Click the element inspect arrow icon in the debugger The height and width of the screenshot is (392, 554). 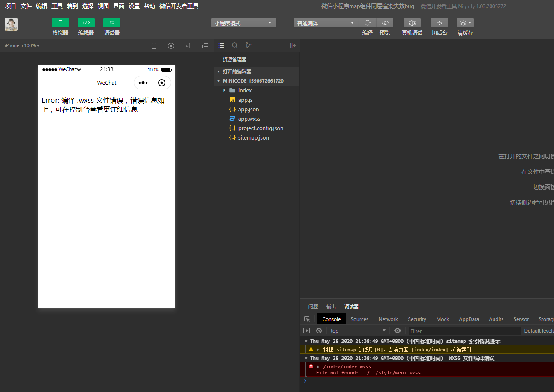pyautogui.click(x=307, y=319)
